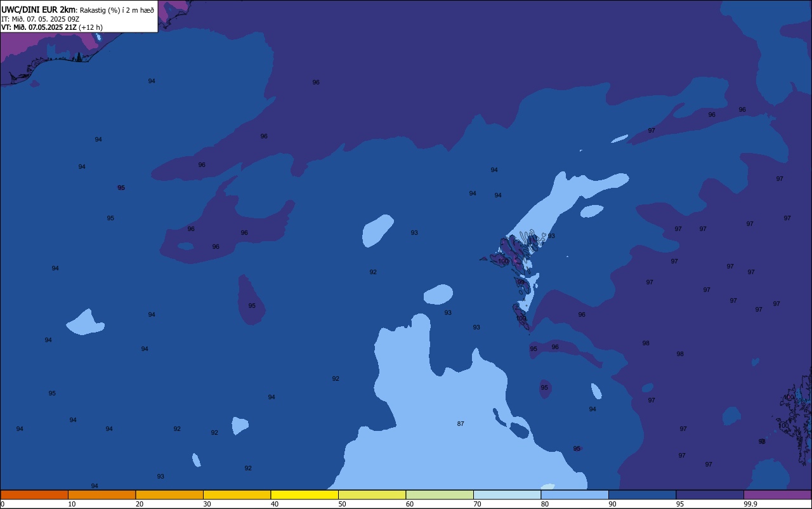Click the '0' label at the color scale start
812x509 pixels.
pyautogui.click(x=3, y=504)
